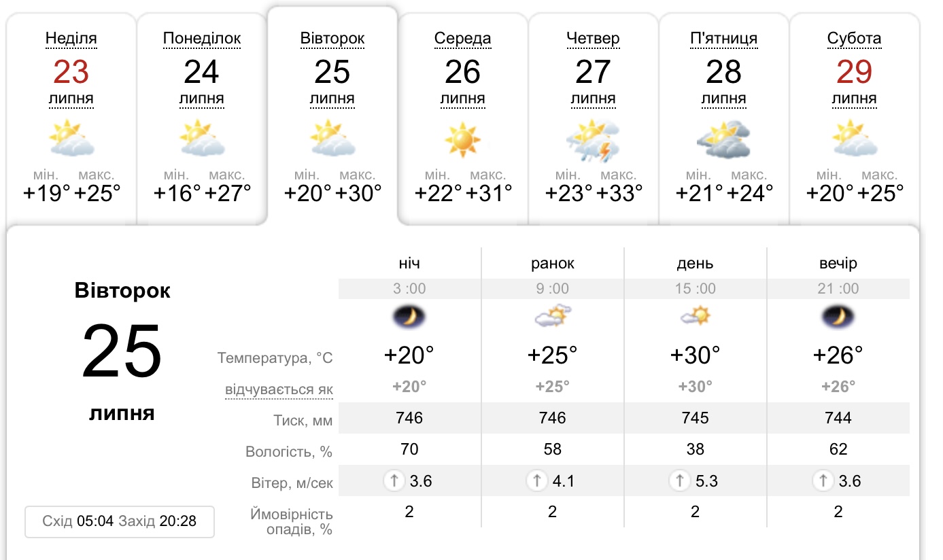Click the П'ятниця day name link
This screenshot has width=943, height=560.
point(723,38)
